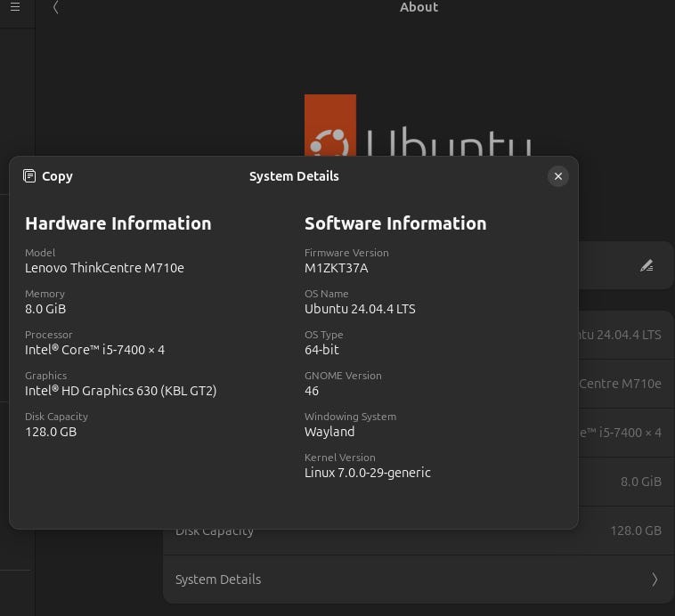Click the pencil edit icon for device name
This screenshot has height=616, width=675.
point(647,265)
